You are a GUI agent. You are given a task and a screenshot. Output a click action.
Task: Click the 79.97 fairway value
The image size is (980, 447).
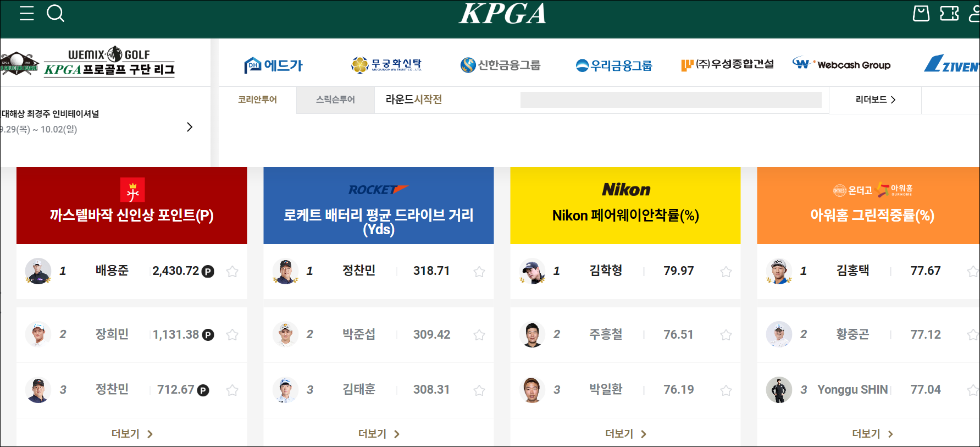tap(678, 271)
